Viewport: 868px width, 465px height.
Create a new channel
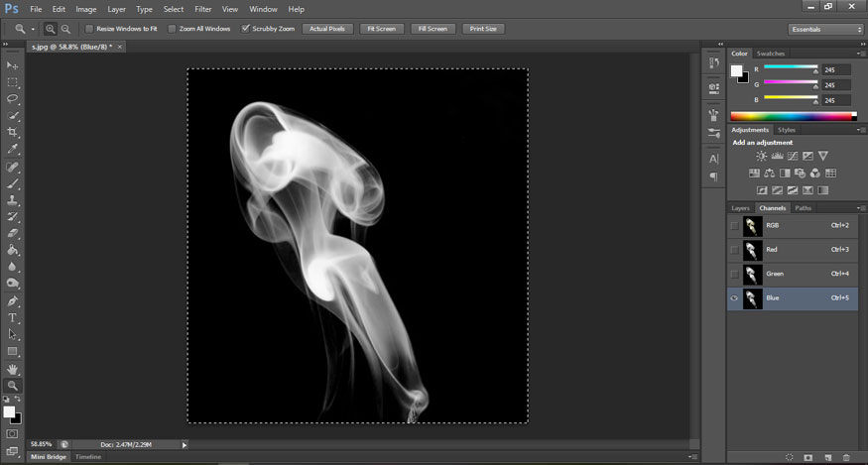pyautogui.click(x=827, y=457)
